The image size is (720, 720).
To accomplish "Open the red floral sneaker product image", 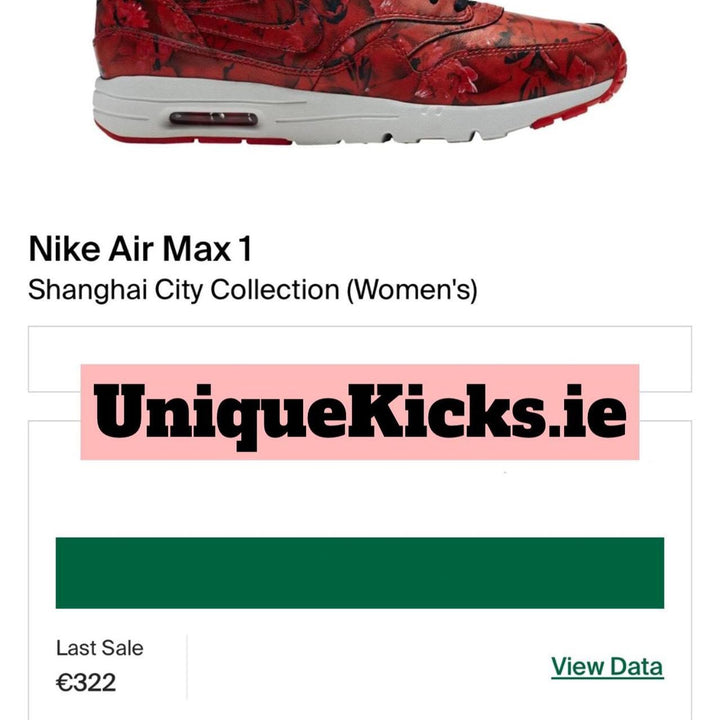I will click(360, 72).
